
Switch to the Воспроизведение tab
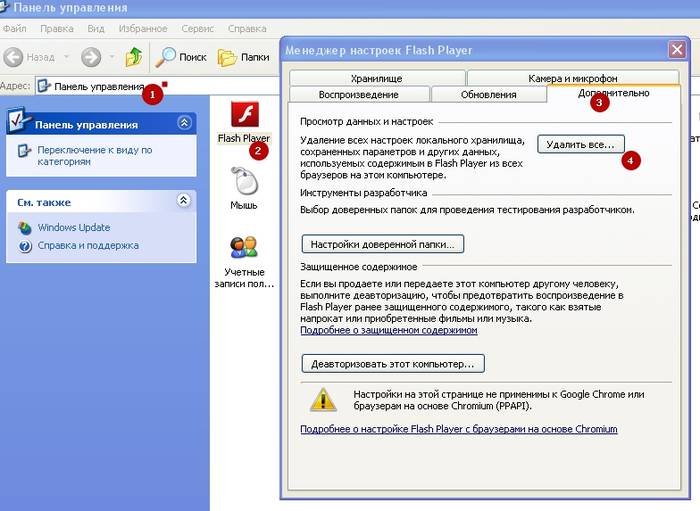[x=358, y=94]
